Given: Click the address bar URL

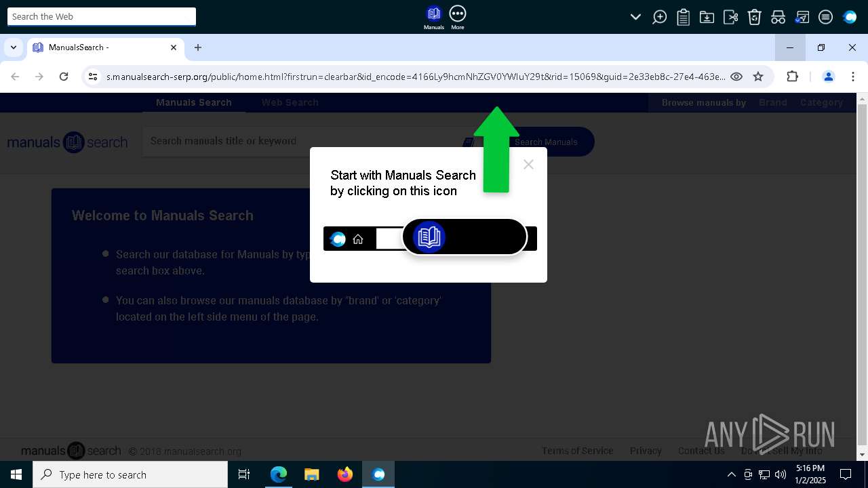Looking at the screenshot, I should coord(416,77).
